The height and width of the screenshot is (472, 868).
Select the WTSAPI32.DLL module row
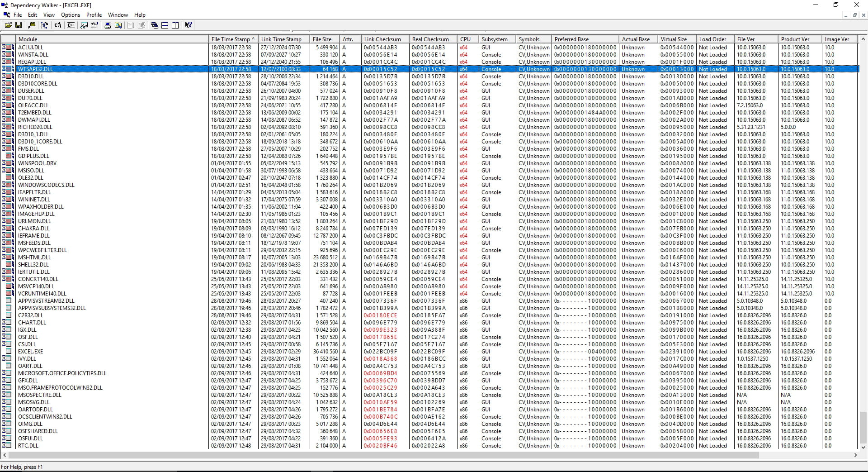[429, 69]
